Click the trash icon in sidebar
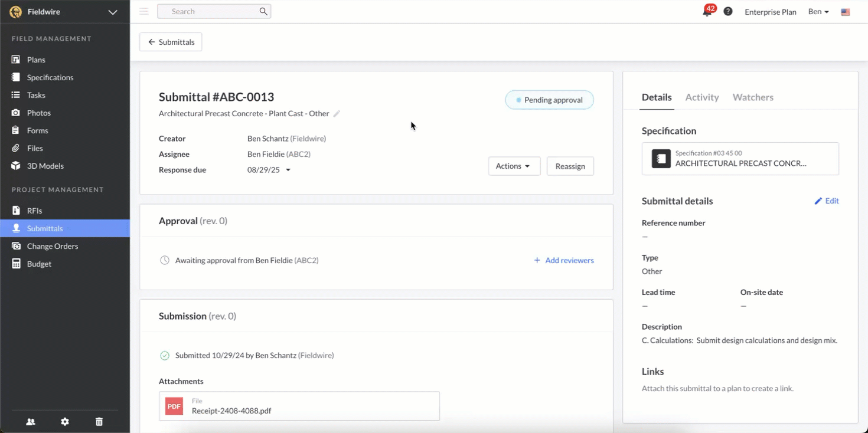This screenshot has height=433, width=868. 99,422
